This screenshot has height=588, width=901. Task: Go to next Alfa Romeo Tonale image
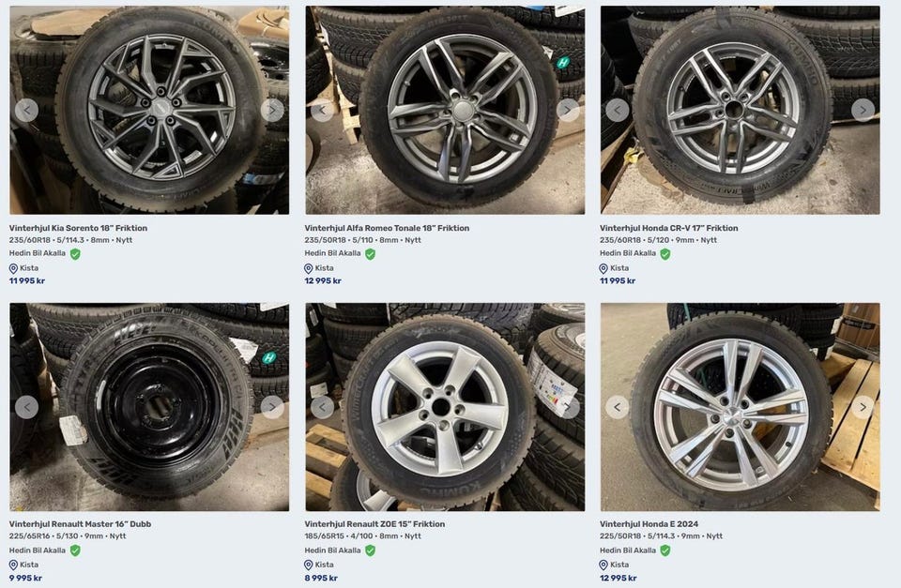tap(567, 110)
